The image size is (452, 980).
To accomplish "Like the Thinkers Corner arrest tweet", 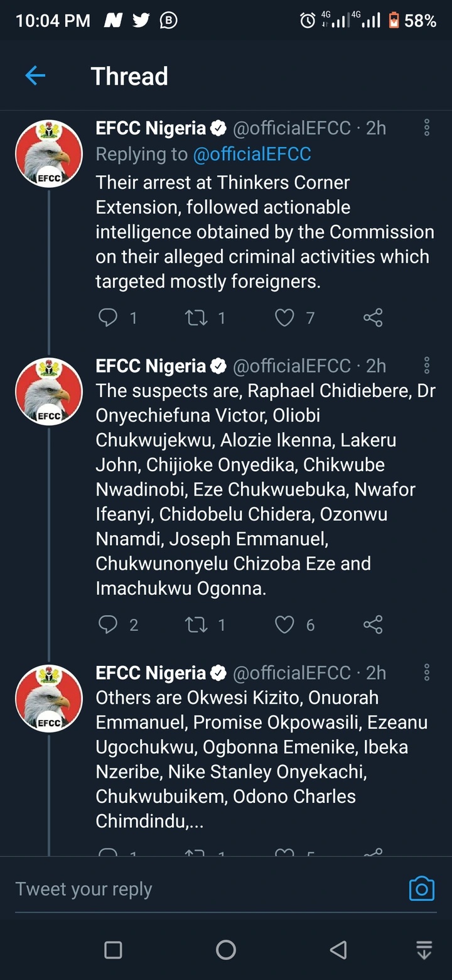I will (x=284, y=318).
